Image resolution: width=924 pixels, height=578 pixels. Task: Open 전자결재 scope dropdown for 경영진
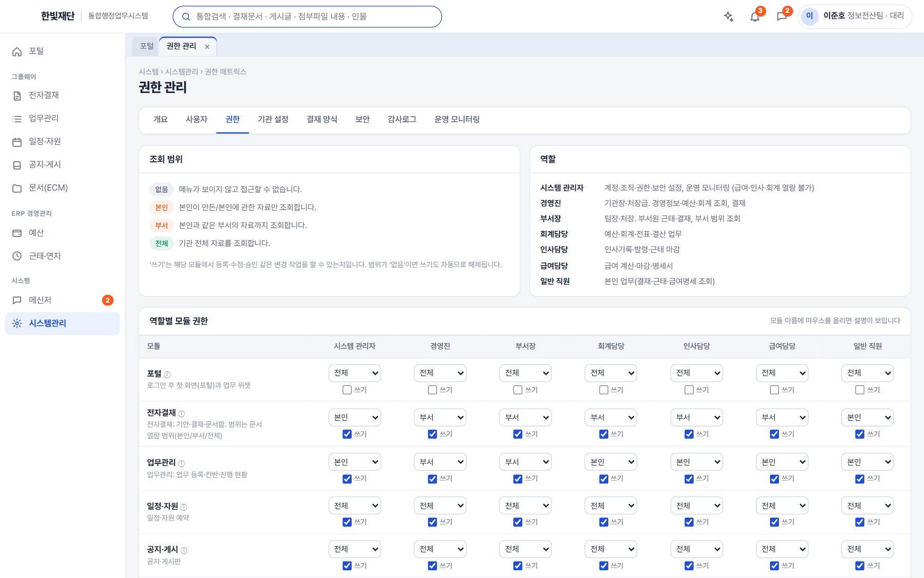(440, 417)
